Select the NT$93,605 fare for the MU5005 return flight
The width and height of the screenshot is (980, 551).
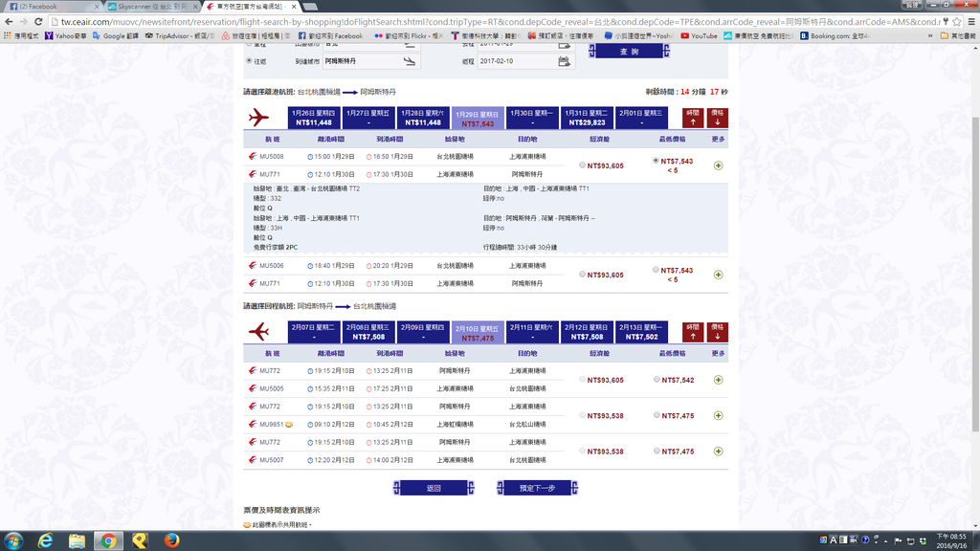pyautogui.click(x=583, y=379)
